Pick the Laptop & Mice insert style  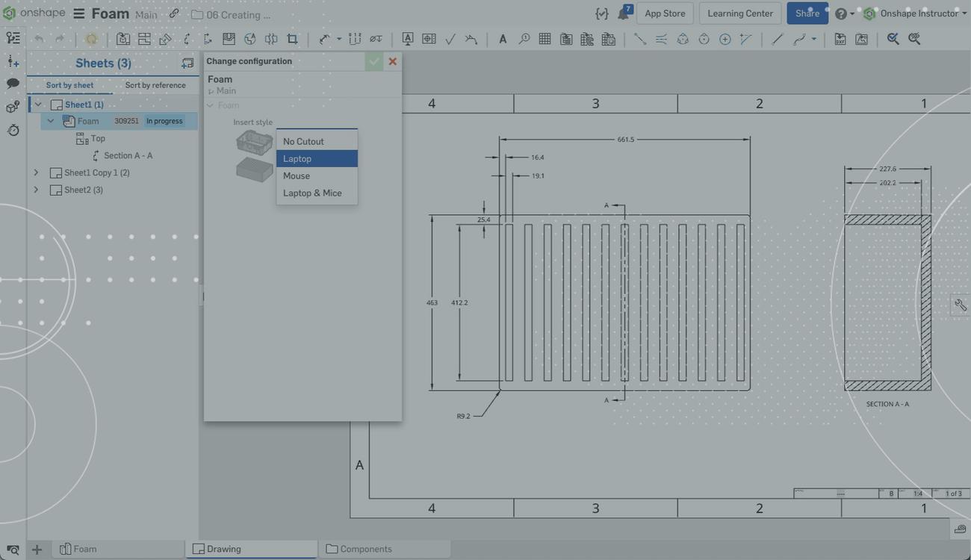tap(312, 192)
